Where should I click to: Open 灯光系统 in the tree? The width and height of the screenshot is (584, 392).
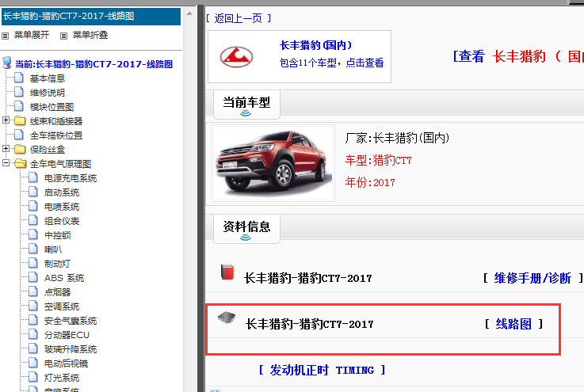pyautogui.click(x=62, y=378)
